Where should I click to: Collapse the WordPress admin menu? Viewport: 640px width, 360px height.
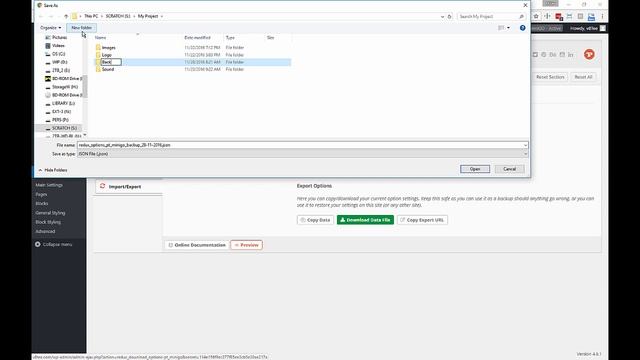(x=53, y=244)
